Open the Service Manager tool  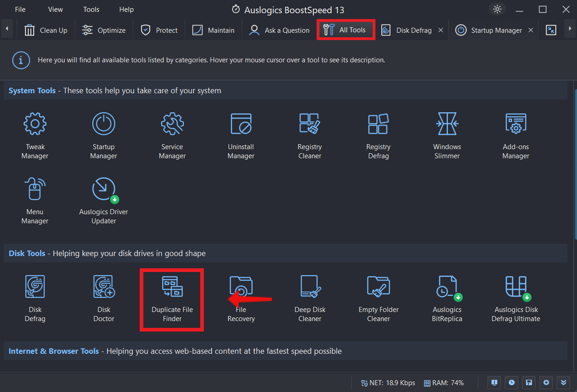[x=172, y=136]
